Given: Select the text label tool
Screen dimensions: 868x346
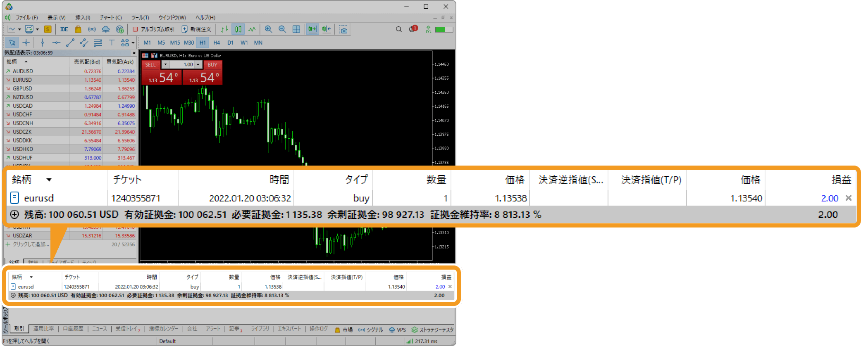Looking at the screenshot, I should [112, 43].
